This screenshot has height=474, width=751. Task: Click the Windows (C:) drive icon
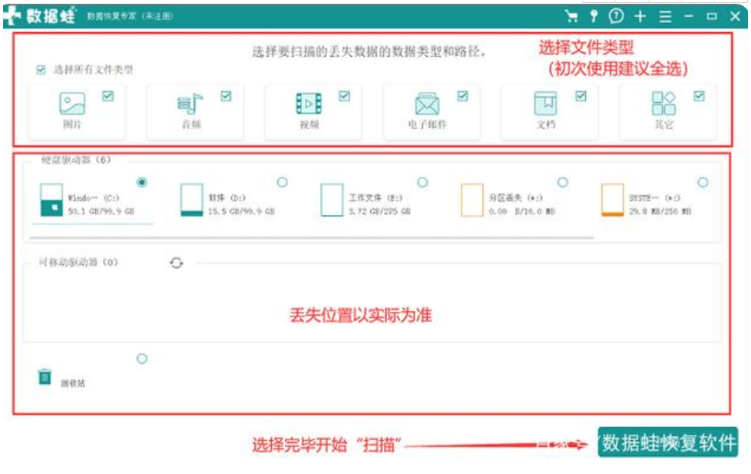tap(52, 200)
